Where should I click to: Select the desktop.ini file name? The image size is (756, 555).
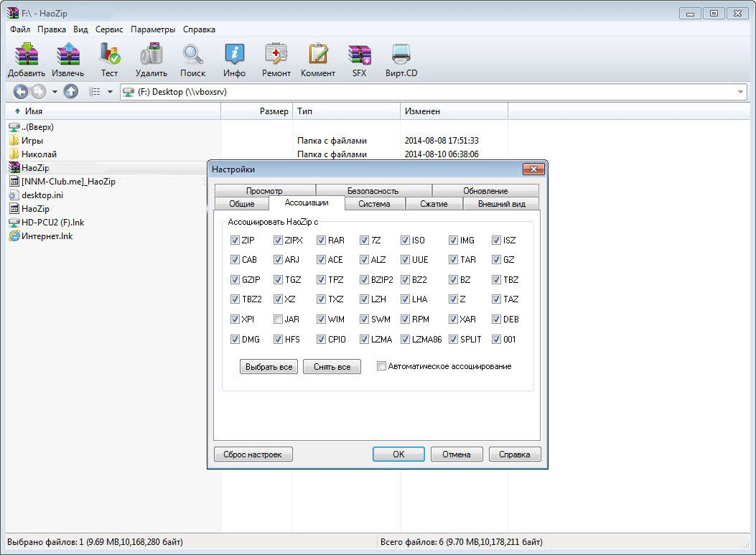coord(42,195)
